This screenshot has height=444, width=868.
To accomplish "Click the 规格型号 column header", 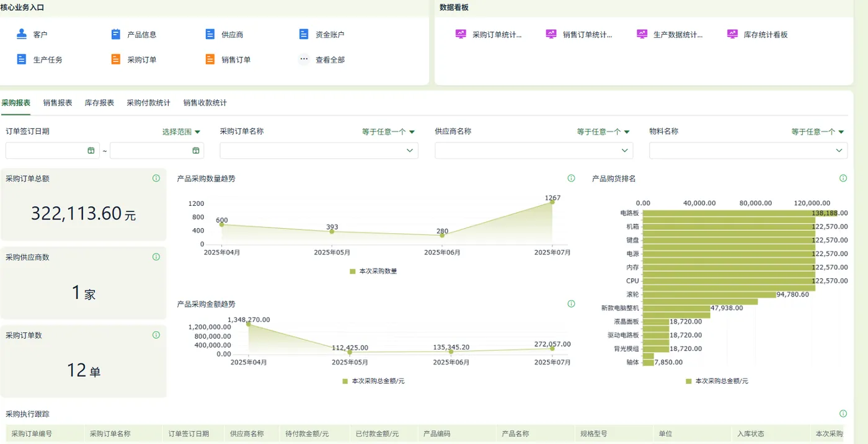I will pos(614,433).
